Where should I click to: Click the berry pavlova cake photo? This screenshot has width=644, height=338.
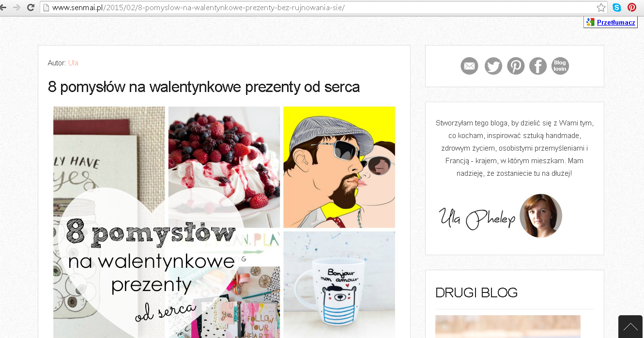pos(224,167)
